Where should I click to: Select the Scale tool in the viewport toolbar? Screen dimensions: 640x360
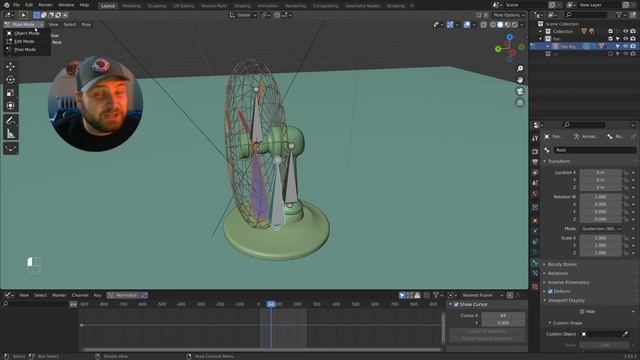click(x=11, y=93)
